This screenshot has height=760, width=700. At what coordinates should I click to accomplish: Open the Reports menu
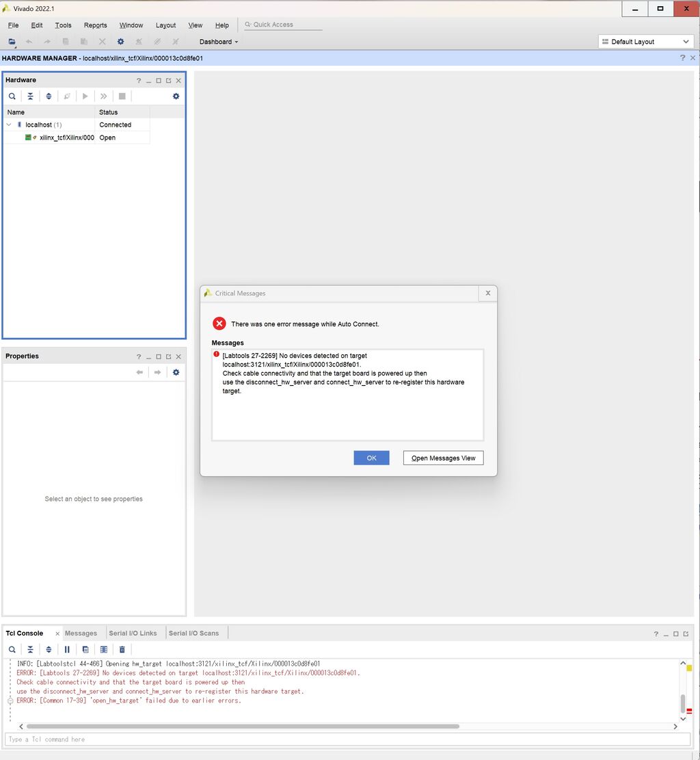pos(96,25)
